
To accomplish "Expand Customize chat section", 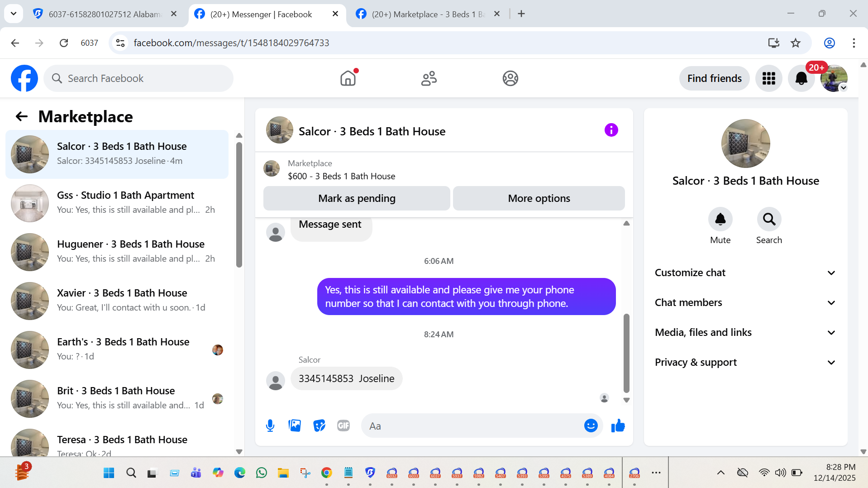I will [x=745, y=273].
